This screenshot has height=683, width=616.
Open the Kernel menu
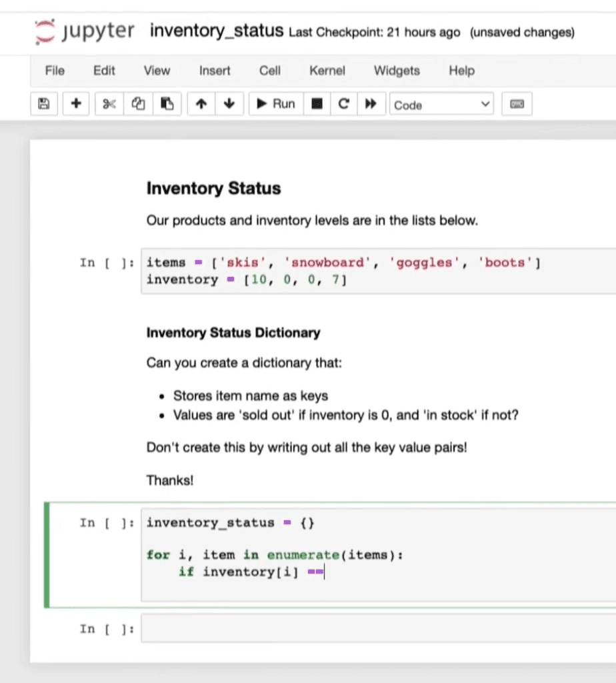click(327, 70)
